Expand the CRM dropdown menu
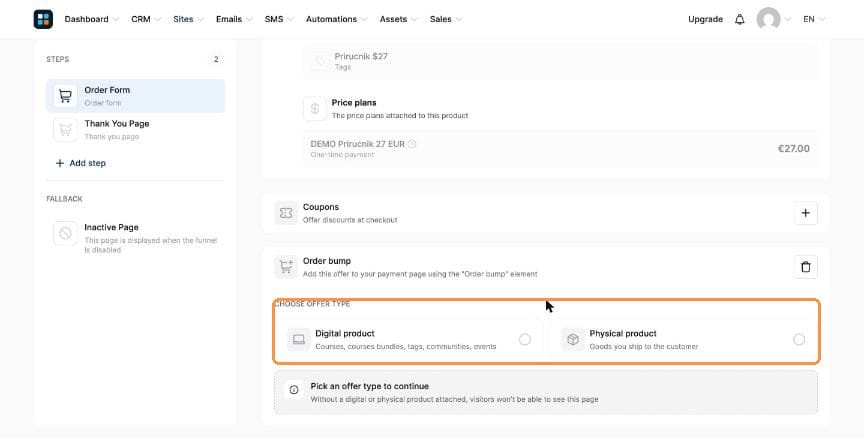The image size is (864, 439). [x=146, y=19]
